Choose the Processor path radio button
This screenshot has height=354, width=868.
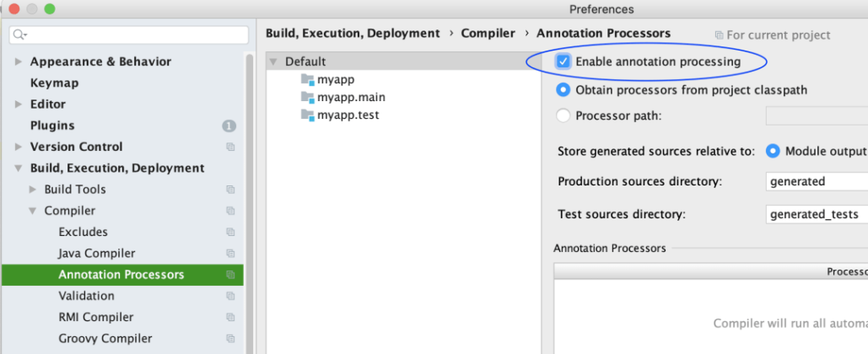563,115
